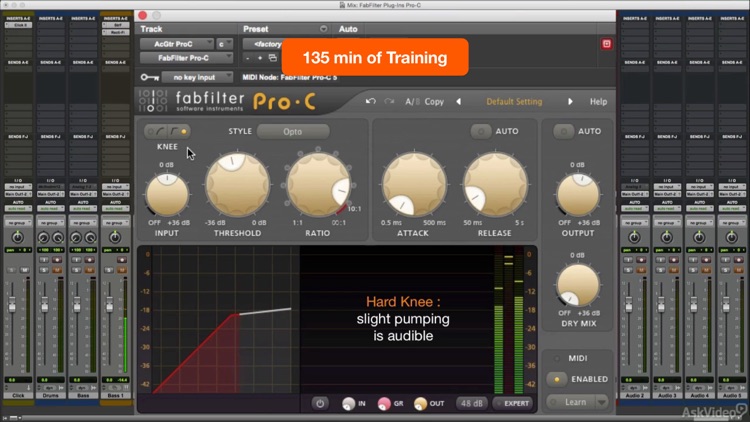Viewport: 750px width, 422px height.
Task: Open the factory preset dropdown
Action: [x=263, y=44]
